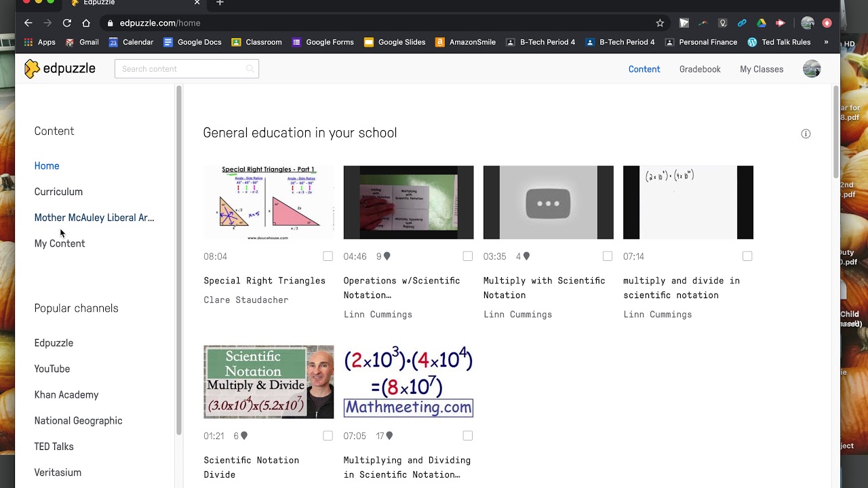Switch to the Gradebook tab
The image size is (868, 488).
tap(700, 69)
